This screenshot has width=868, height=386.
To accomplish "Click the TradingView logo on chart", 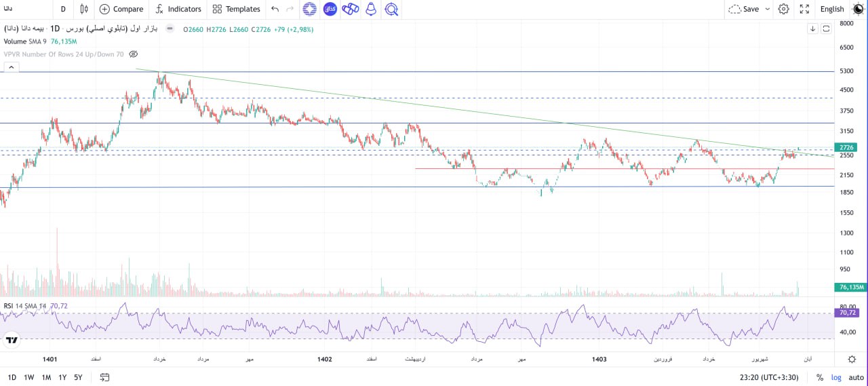I will (12, 340).
